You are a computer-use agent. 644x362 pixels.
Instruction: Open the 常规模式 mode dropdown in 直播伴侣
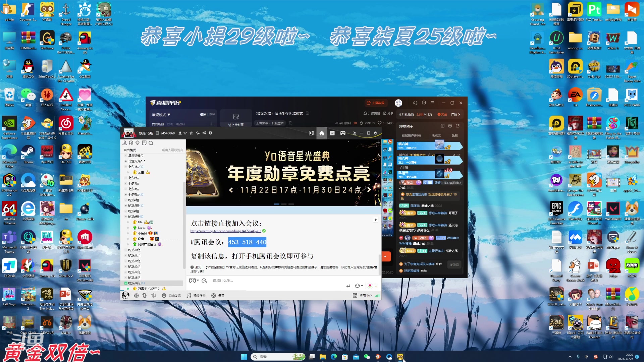click(x=161, y=115)
